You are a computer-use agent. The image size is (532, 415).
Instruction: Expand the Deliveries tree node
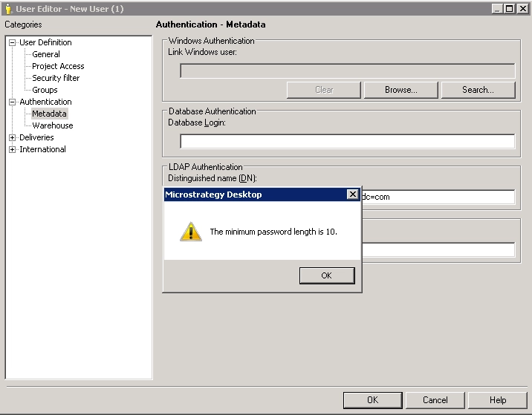(12, 137)
